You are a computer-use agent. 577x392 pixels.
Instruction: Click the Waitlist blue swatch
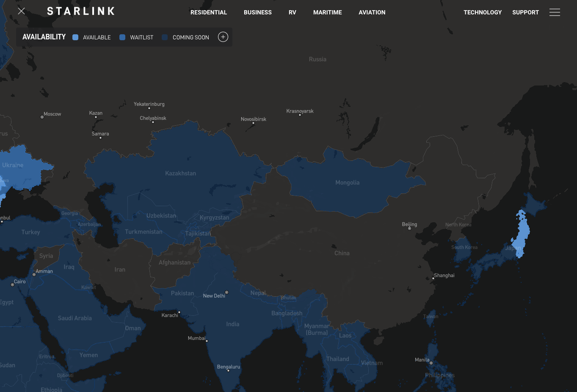[x=122, y=37]
